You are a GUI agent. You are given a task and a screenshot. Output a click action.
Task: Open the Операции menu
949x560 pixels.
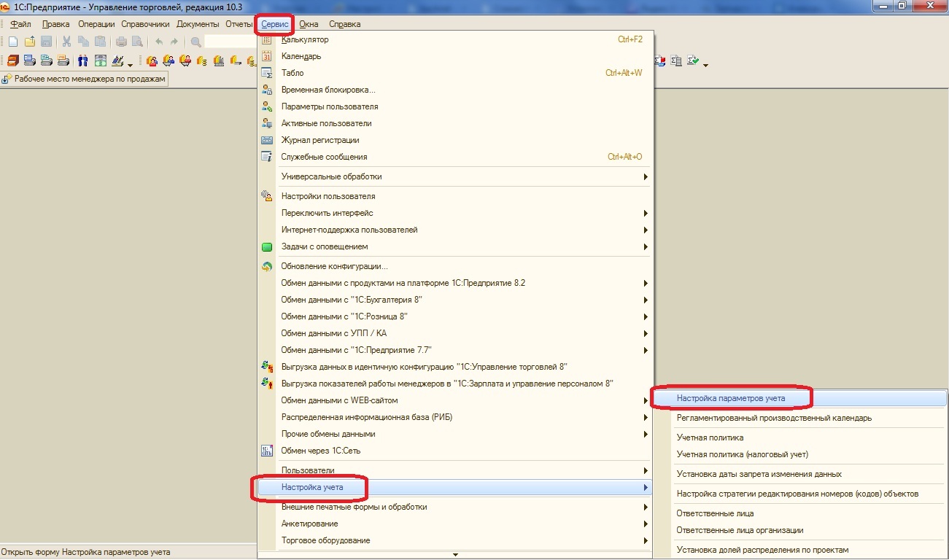97,24
